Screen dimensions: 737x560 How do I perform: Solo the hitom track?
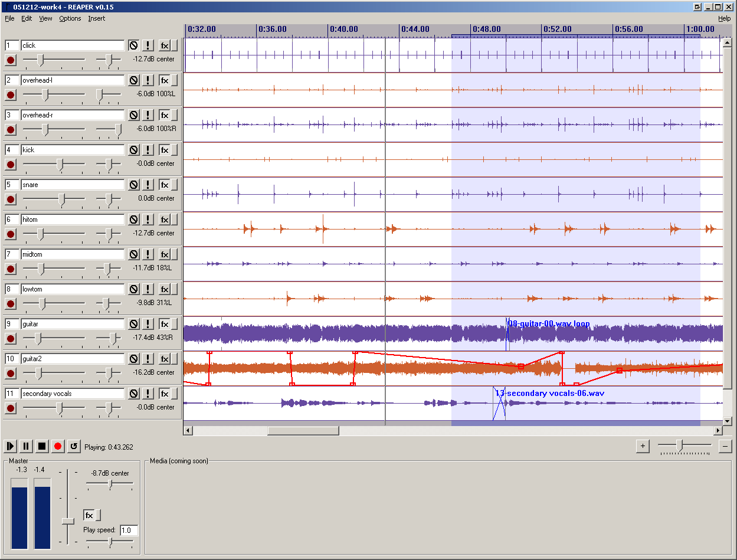click(x=148, y=220)
